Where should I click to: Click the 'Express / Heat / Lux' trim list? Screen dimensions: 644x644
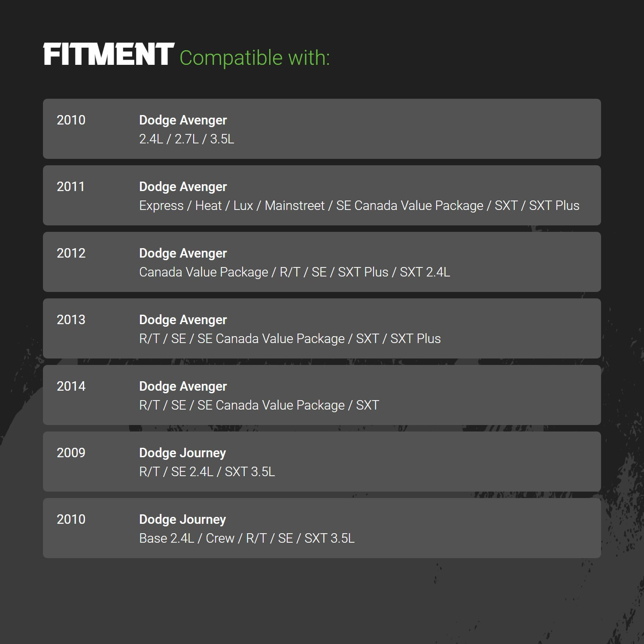click(x=359, y=206)
